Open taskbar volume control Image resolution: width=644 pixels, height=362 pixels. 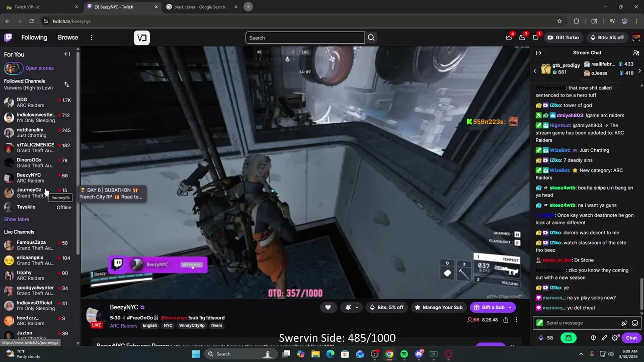(x=611, y=354)
